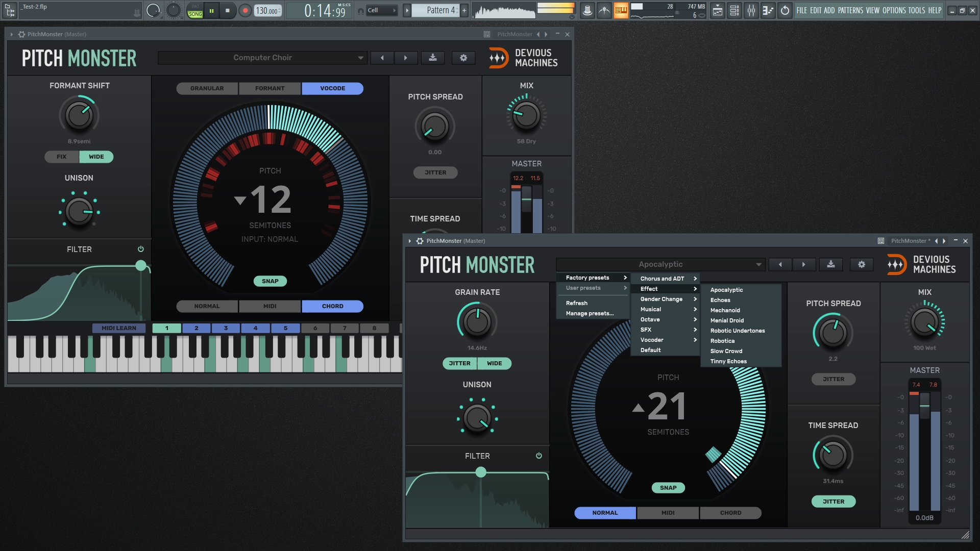Save preset icon in Apocalyptic window

(x=831, y=264)
